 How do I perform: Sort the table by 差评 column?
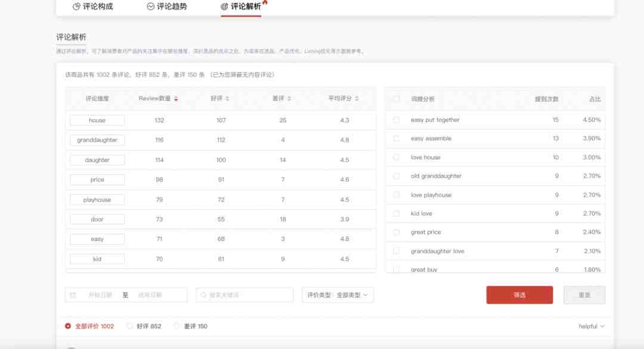pos(281,98)
